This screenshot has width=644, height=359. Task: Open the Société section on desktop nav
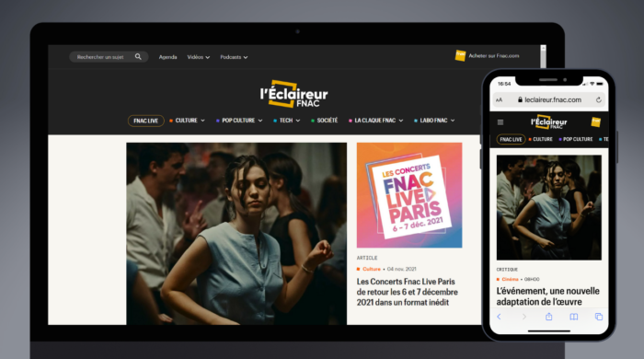(x=325, y=121)
